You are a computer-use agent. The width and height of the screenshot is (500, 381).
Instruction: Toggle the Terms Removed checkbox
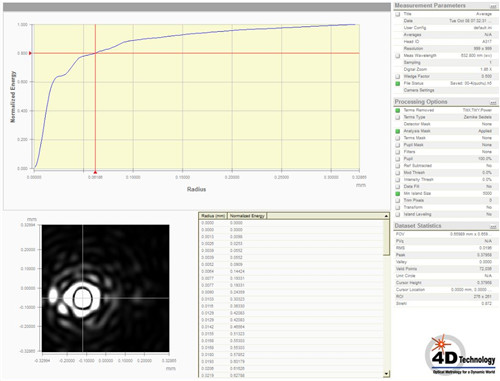[x=397, y=110]
